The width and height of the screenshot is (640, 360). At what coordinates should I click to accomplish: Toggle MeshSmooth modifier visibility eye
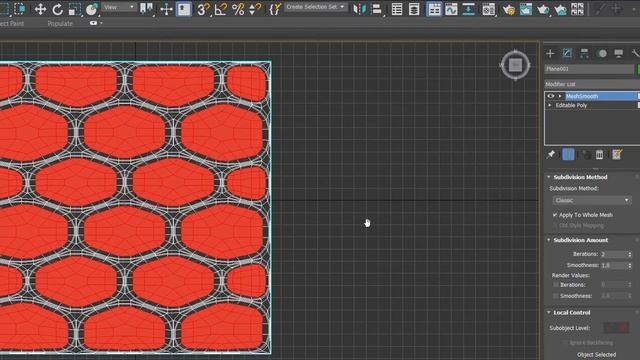pyautogui.click(x=551, y=96)
